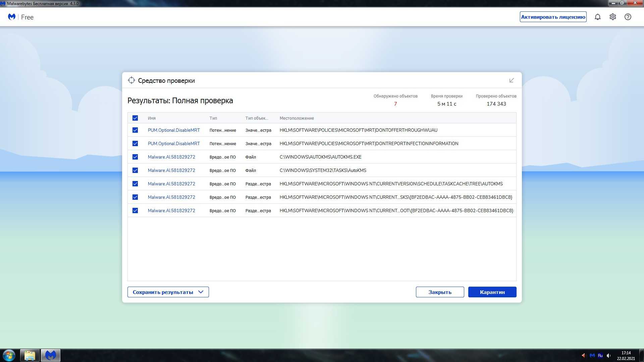Switch the Ru language indicator
The width and height of the screenshot is (644, 362).
point(600,356)
